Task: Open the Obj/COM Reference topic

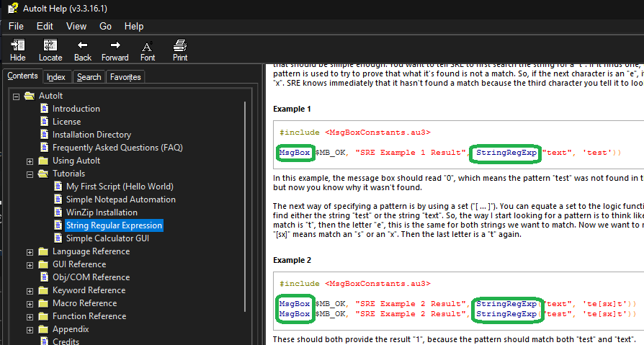Action: click(91, 277)
